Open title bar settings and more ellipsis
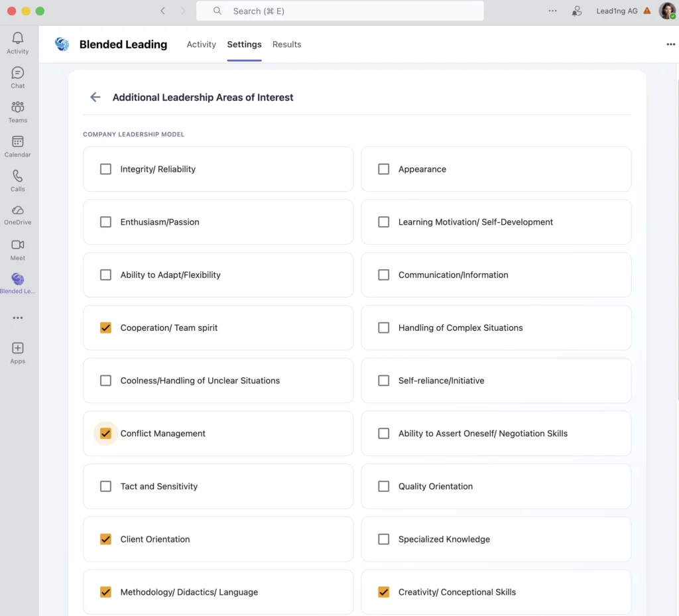Image resolution: width=679 pixels, height=616 pixels. 552,11
